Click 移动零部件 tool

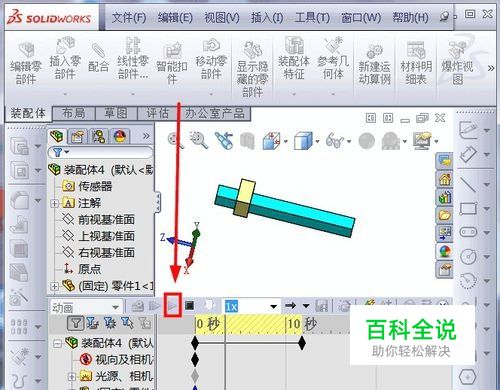(x=211, y=59)
